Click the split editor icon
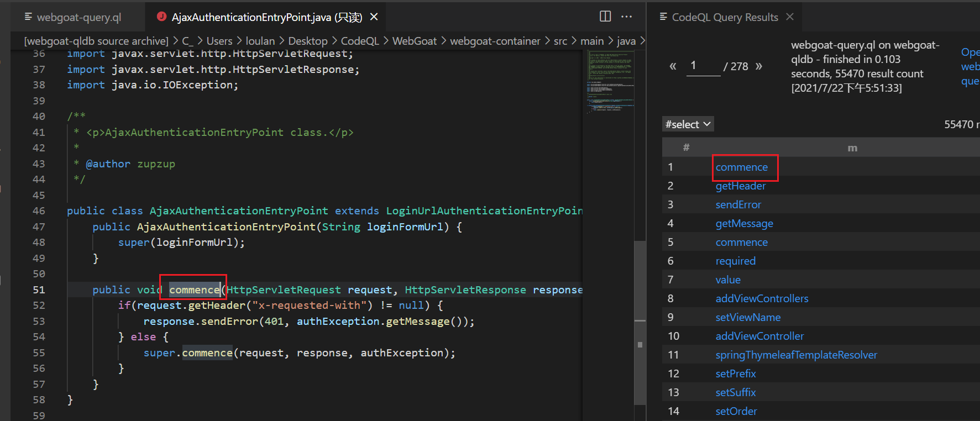The image size is (980, 421). [x=605, y=17]
